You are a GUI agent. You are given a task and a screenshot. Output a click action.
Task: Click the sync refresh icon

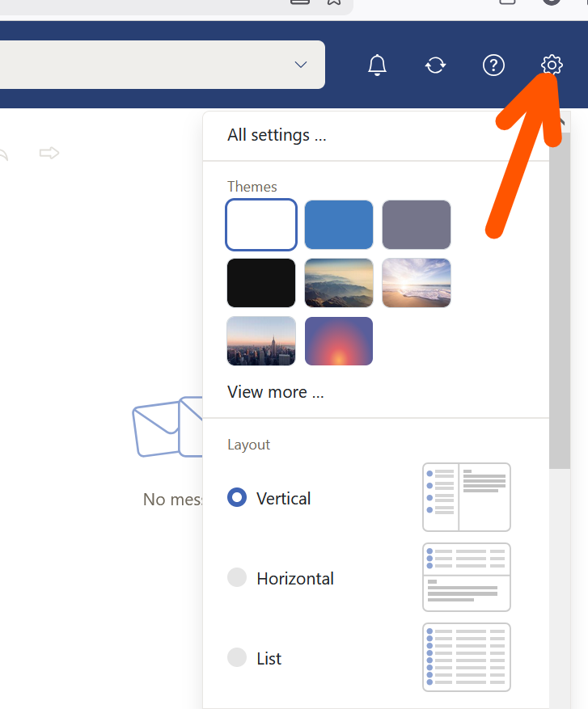435,65
